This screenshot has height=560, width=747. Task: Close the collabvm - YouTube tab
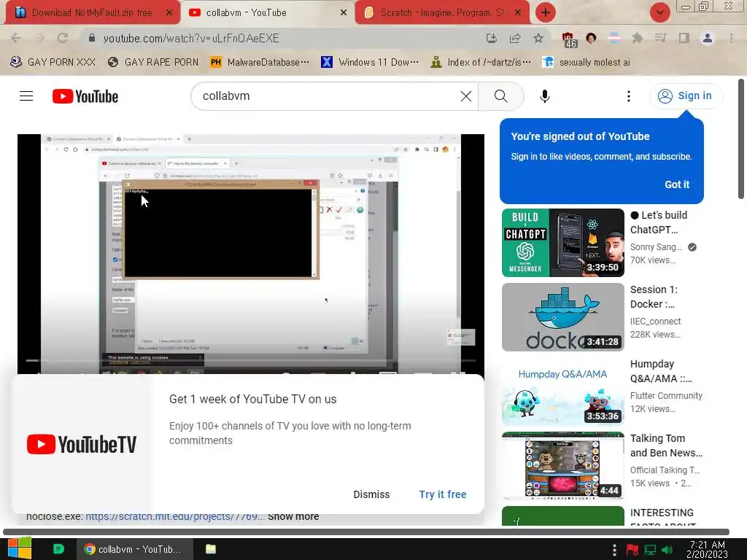pos(344,12)
